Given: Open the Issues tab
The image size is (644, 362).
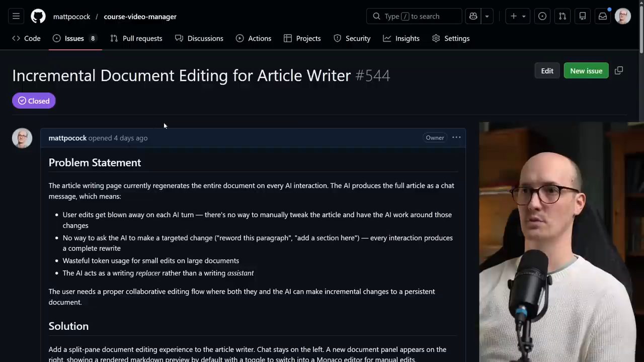Looking at the screenshot, I should click(74, 38).
